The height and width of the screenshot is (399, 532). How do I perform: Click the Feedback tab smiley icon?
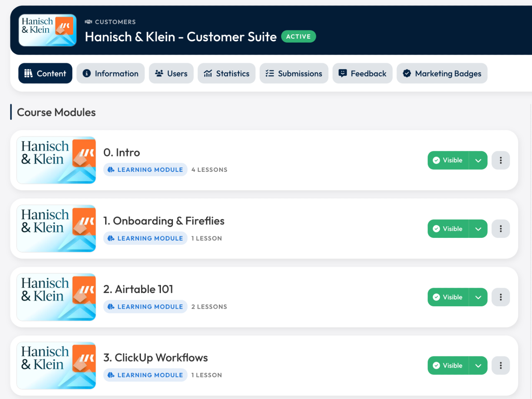[x=342, y=73]
